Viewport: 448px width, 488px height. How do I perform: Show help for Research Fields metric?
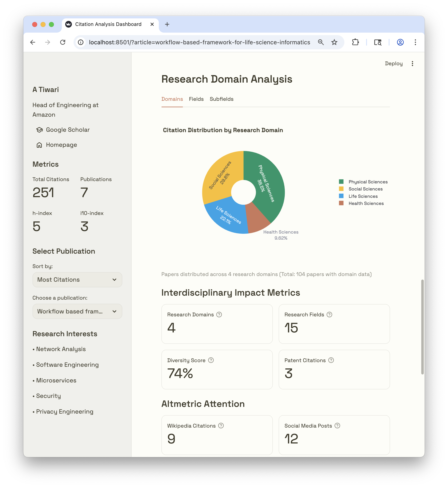pos(330,315)
